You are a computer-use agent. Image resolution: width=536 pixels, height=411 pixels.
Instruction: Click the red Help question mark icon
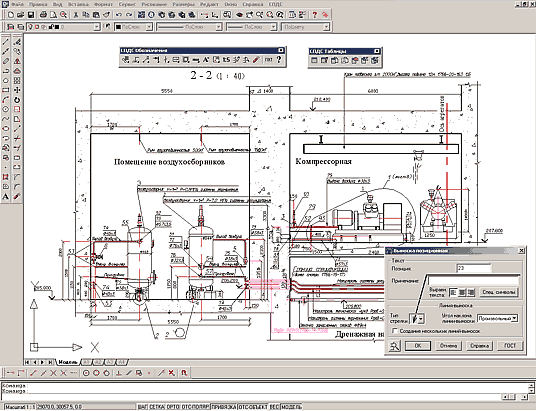click(315, 15)
